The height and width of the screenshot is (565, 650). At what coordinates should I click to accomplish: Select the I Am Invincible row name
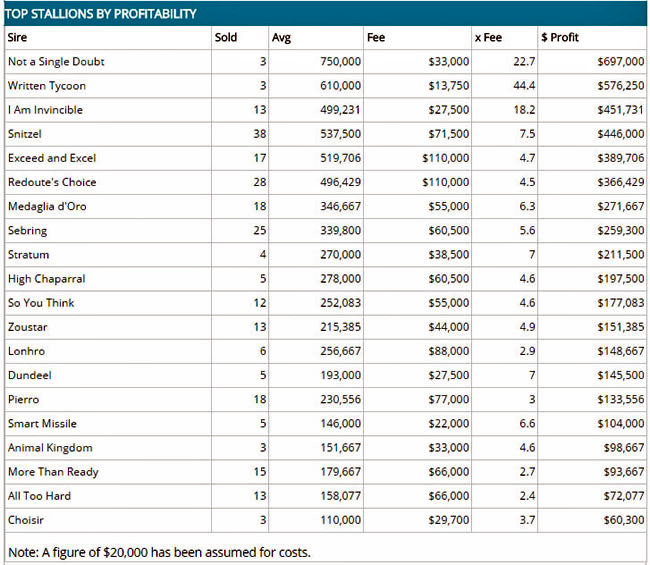[x=45, y=110]
